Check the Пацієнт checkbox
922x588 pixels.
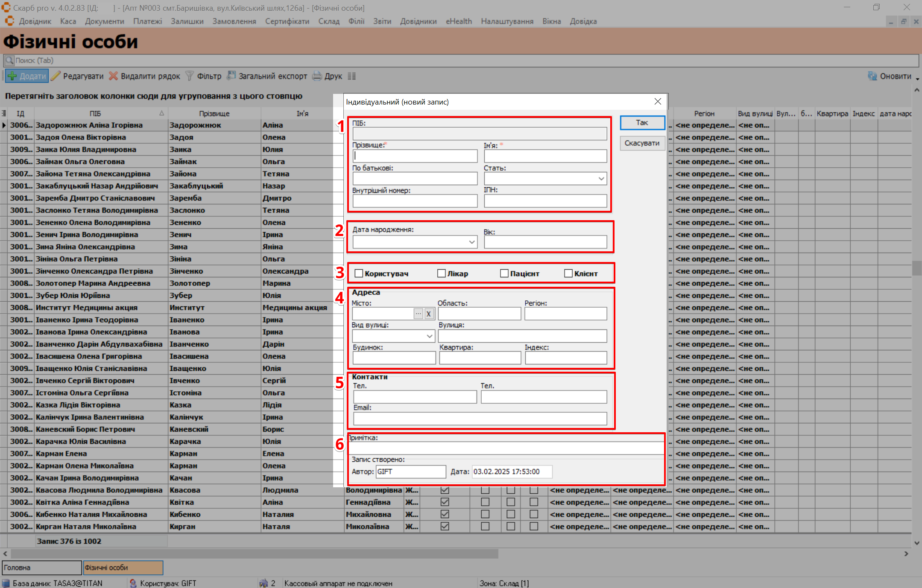[x=504, y=274]
